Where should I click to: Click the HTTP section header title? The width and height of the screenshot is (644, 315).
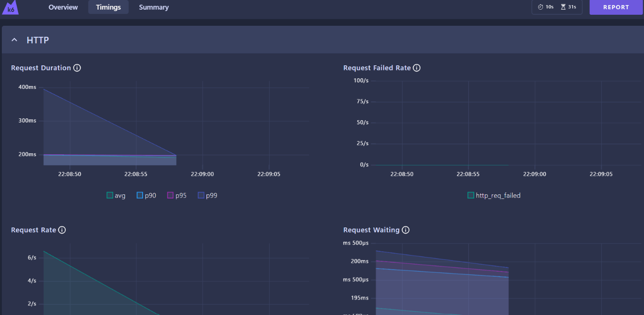pyautogui.click(x=38, y=40)
